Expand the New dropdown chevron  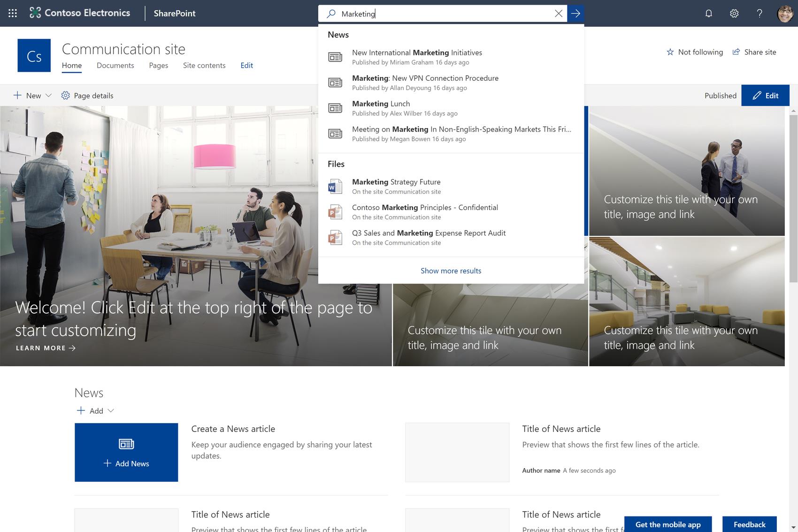pyautogui.click(x=48, y=95)
